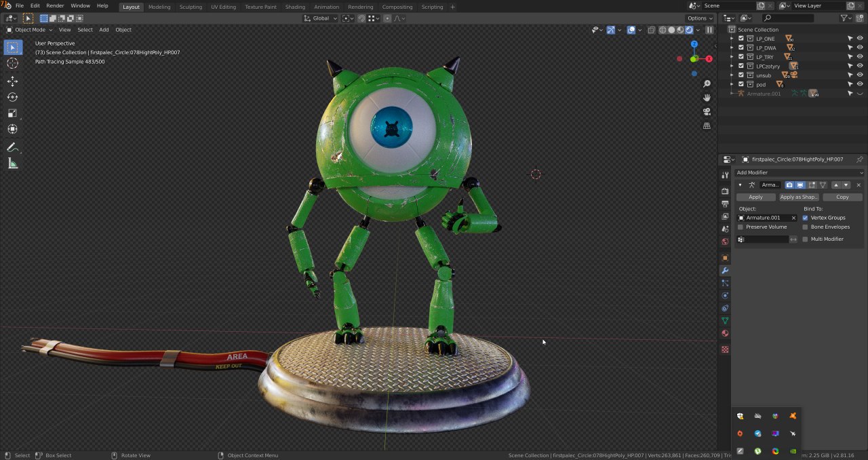Open the Shading workspace tab
Viewport: 868px width, 460px height.
click(x=295, y=7)
